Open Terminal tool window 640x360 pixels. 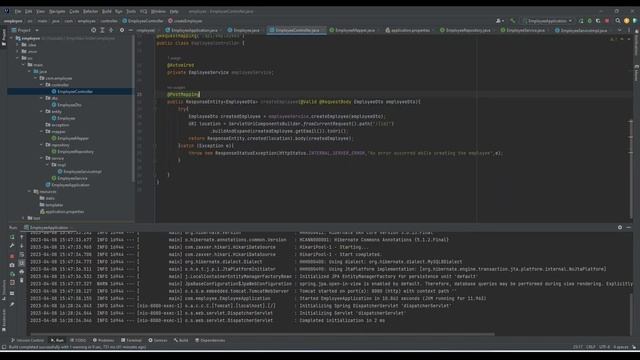point(131,340)
